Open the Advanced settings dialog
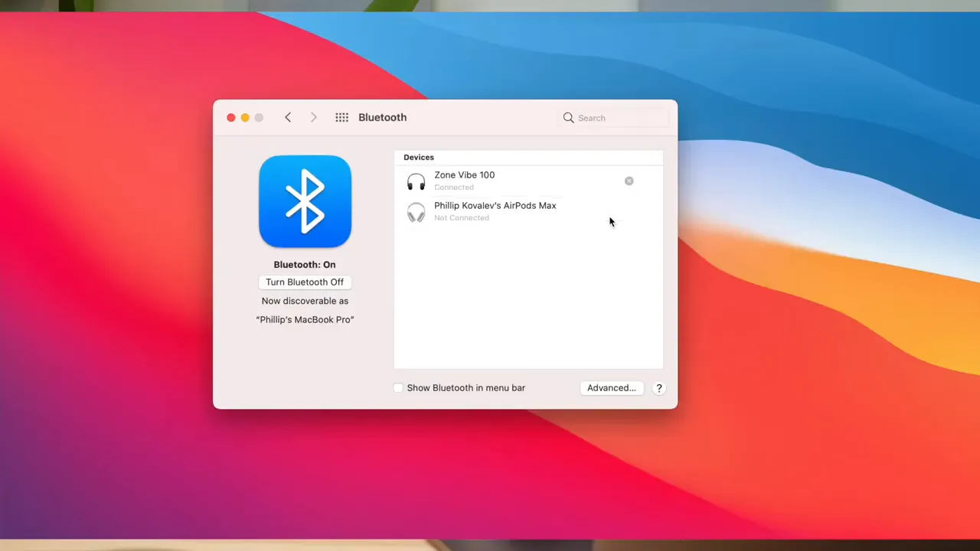The image size is (980, 551). tap(611, 388)
